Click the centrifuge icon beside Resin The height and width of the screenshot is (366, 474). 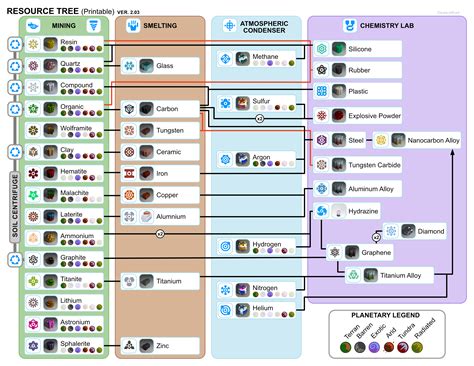pos(15,44)
